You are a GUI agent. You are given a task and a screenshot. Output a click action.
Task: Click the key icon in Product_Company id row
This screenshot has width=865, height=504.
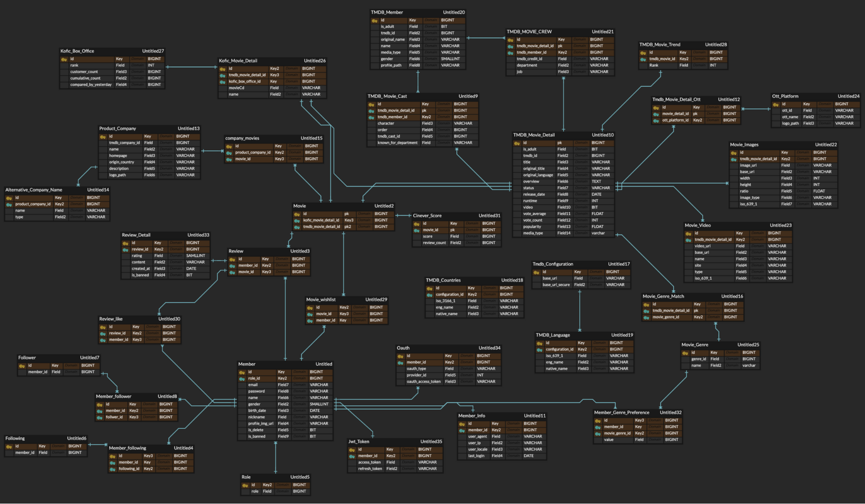click(x=103, y=137)
